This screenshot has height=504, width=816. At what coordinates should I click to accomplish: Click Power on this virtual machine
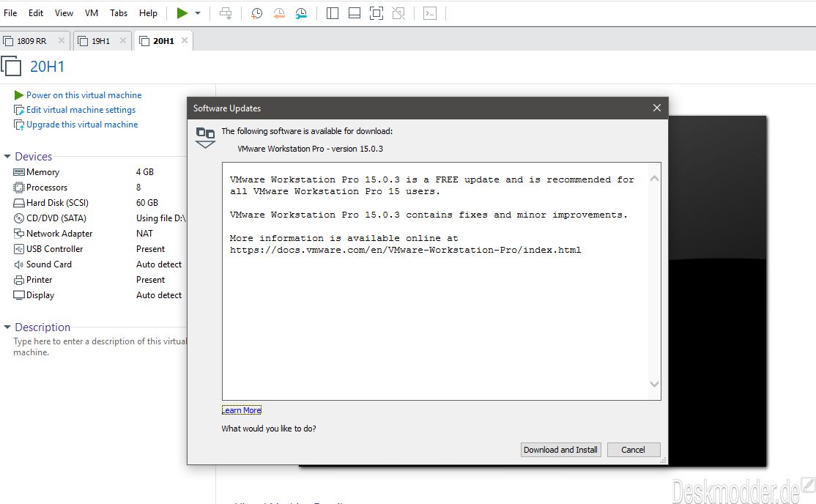click(x=84, y=94)
